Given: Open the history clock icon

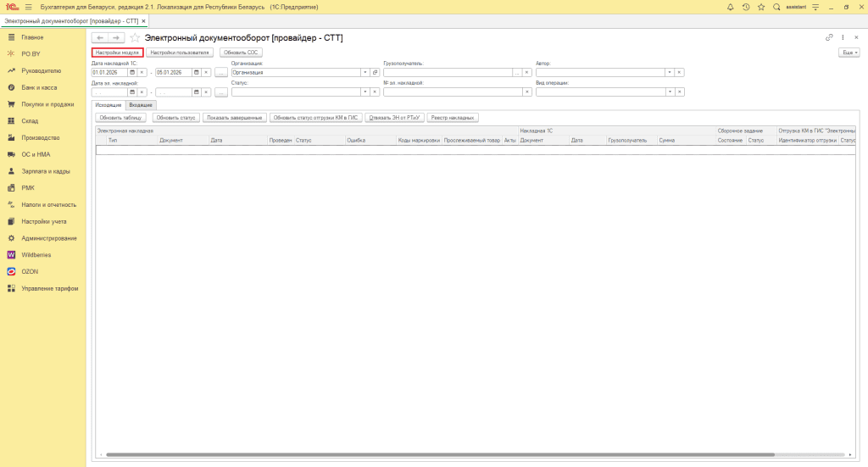Looking at the screenshot, I should point(745,7).
